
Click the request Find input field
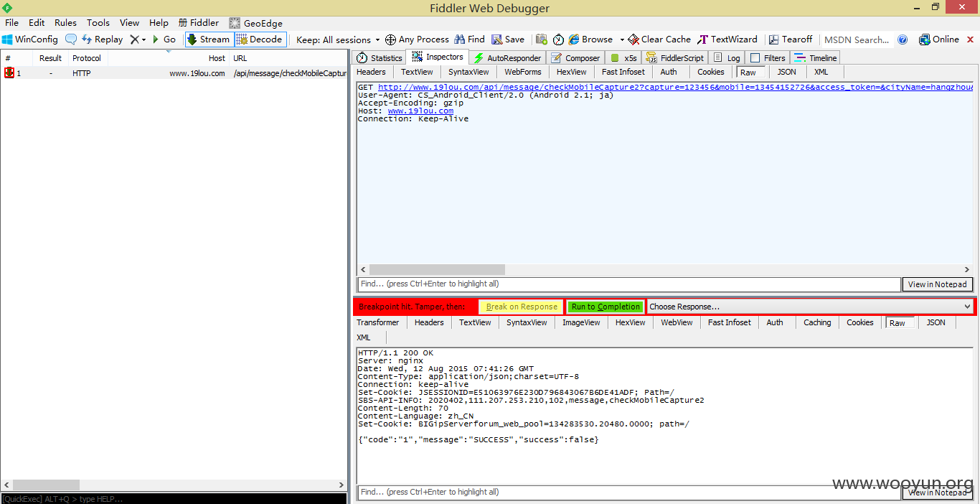628,284
